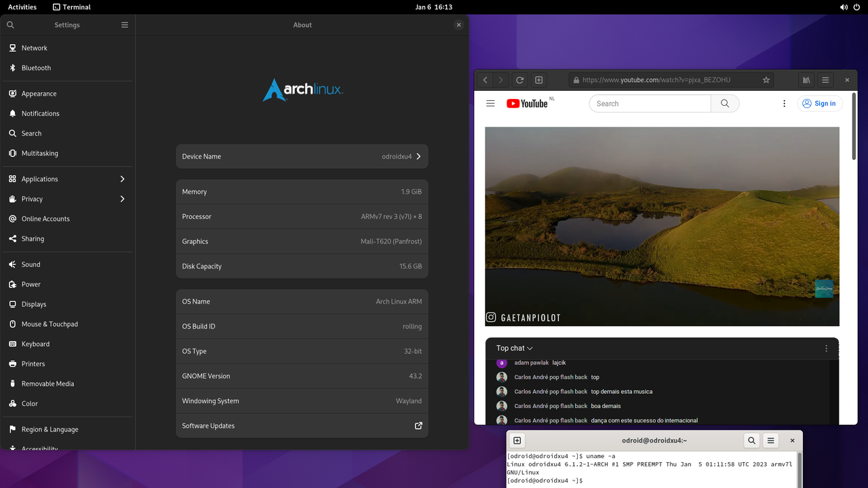
Task: Open YouTube settings three-dot menu
Action: point(785,104)
